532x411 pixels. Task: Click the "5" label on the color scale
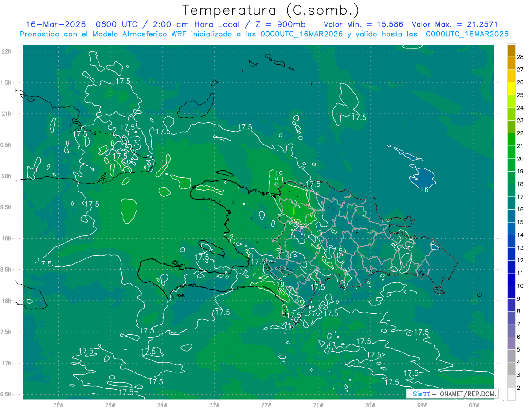519,350
